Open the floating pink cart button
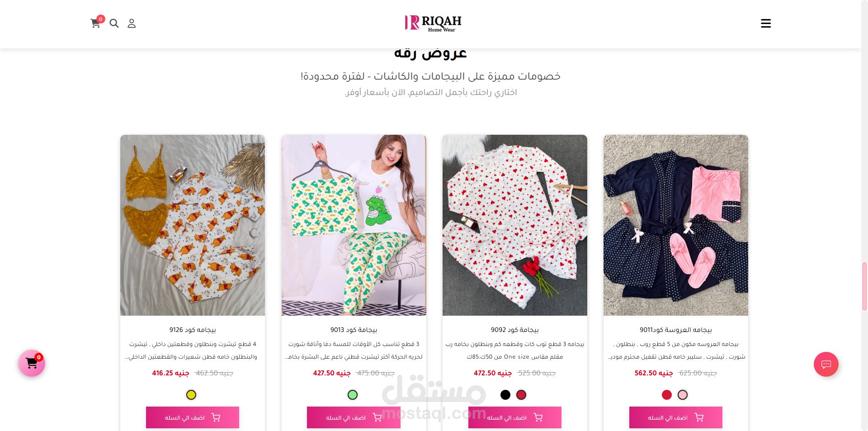This screenshot has width=868, height=431. pos(32,363)
